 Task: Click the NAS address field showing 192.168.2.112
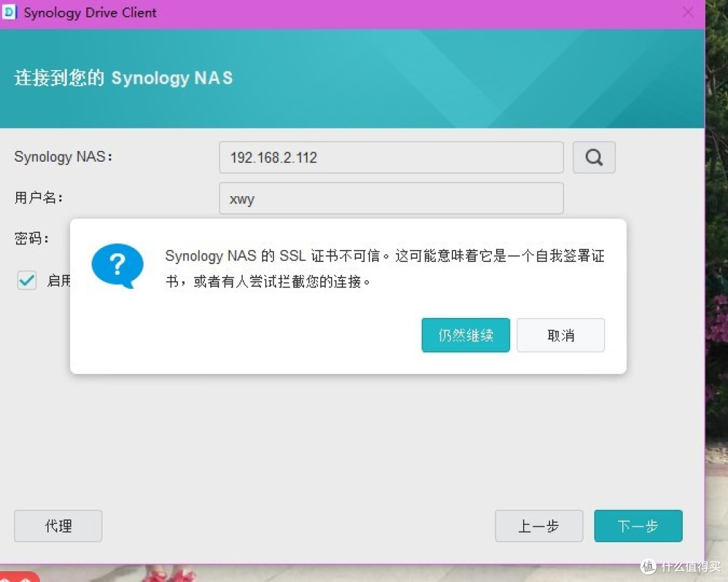click(391, 157)
